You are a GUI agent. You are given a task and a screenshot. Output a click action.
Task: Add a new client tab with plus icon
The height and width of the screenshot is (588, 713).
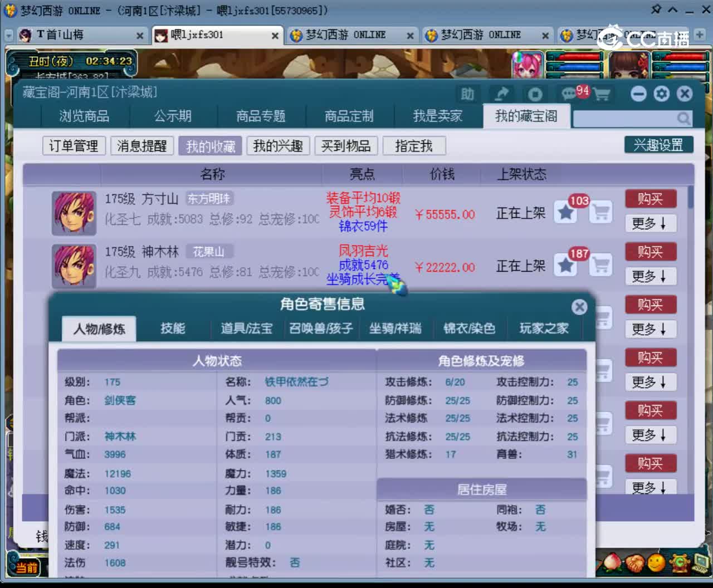point(700,35)
